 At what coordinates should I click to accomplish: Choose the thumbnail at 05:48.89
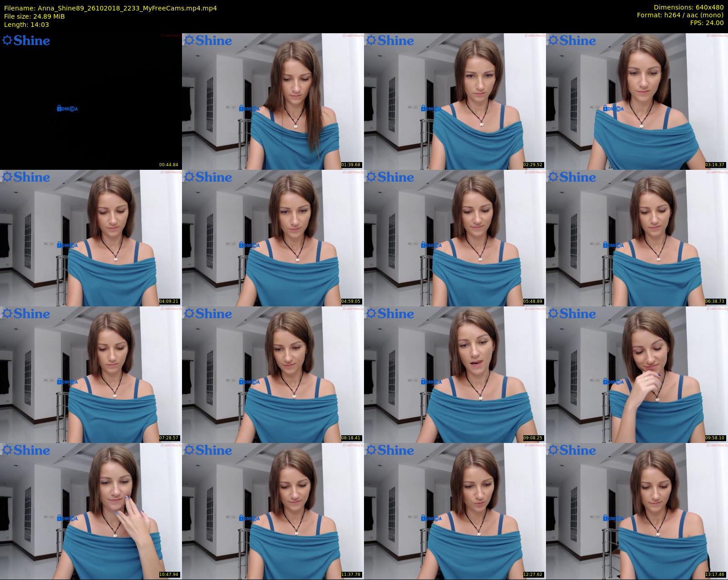[x=455, y=238]
